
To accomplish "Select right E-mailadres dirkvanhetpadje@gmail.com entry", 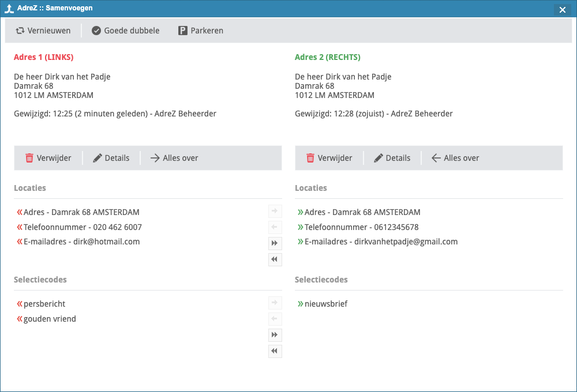I will (x=381, y=242).
